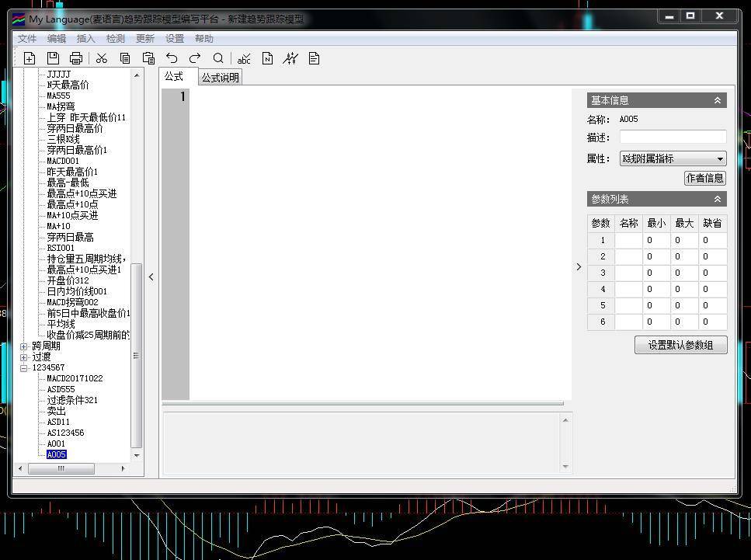Select the AS123456 tree item
The width and height of the screenshot is (751, 560).
pyautogui.click(x=65, y=433)
